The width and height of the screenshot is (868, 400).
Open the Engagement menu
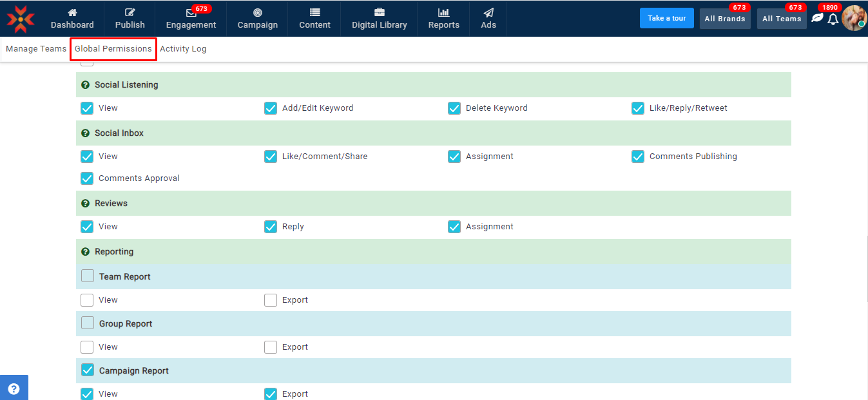coord(191,19)
